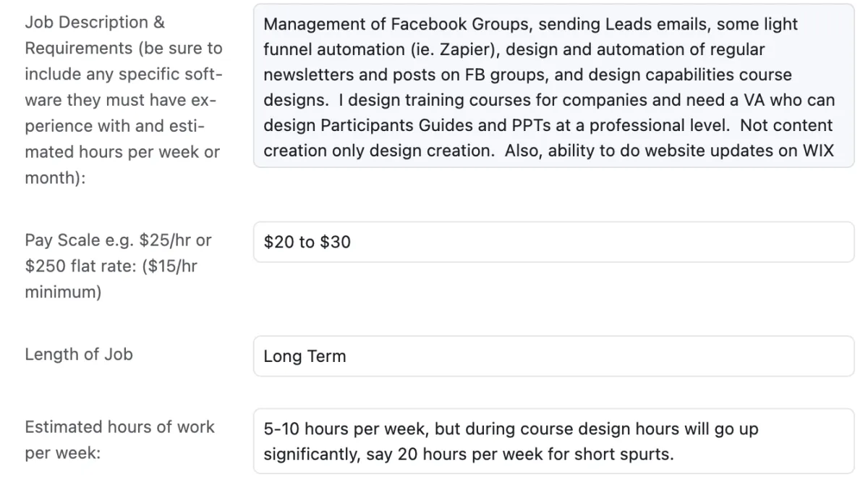The height and width of the screenshot is (480, 868).
Task: Click the 'Estimated hours of work per week' label
Action: point(119,440)
